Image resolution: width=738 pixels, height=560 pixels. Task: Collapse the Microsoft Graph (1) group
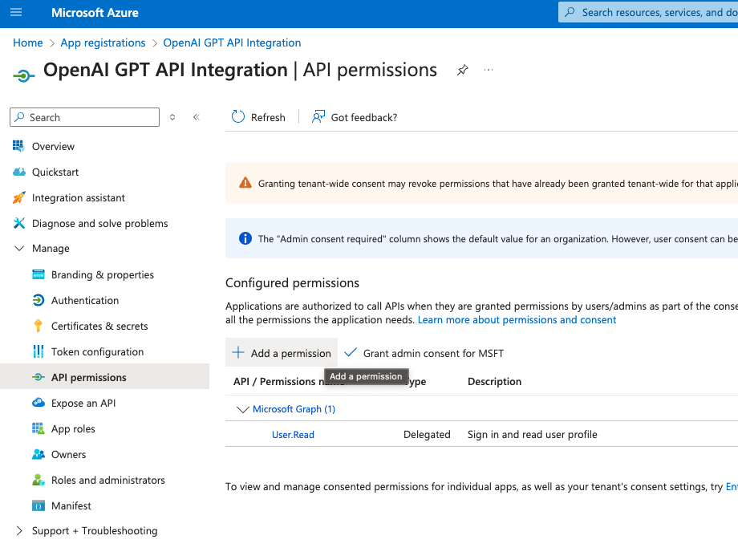(x=243, y=408)
